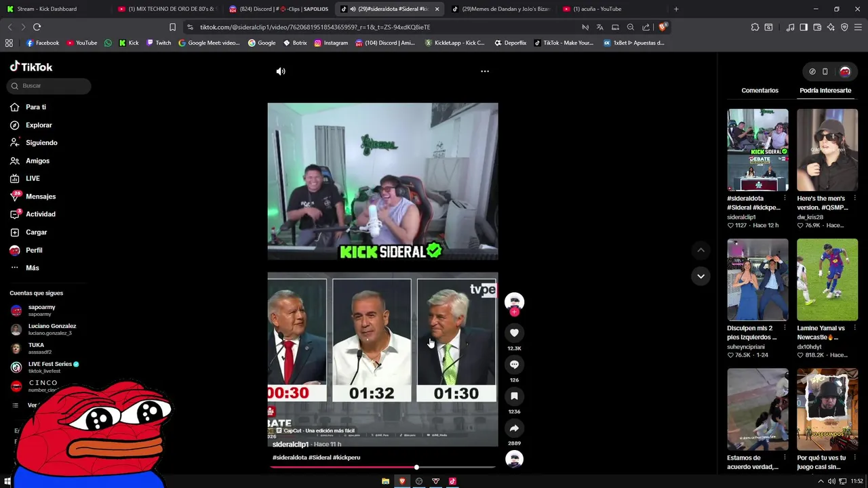Follow sideralclip1 with the red plus button
Image resolution: width=868 pixels, height=488 pixels.
(514, 312)
